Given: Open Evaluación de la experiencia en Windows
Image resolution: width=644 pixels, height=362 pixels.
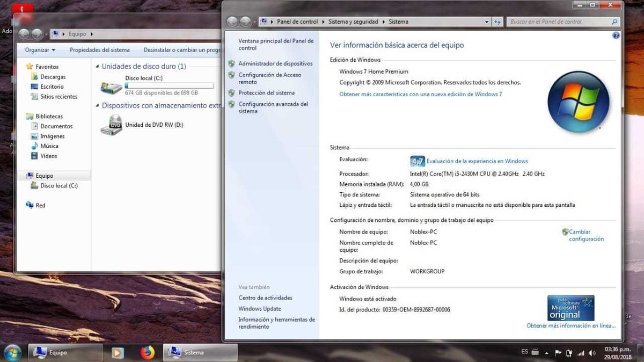Looking at the screenshot, I should point(477,161).
